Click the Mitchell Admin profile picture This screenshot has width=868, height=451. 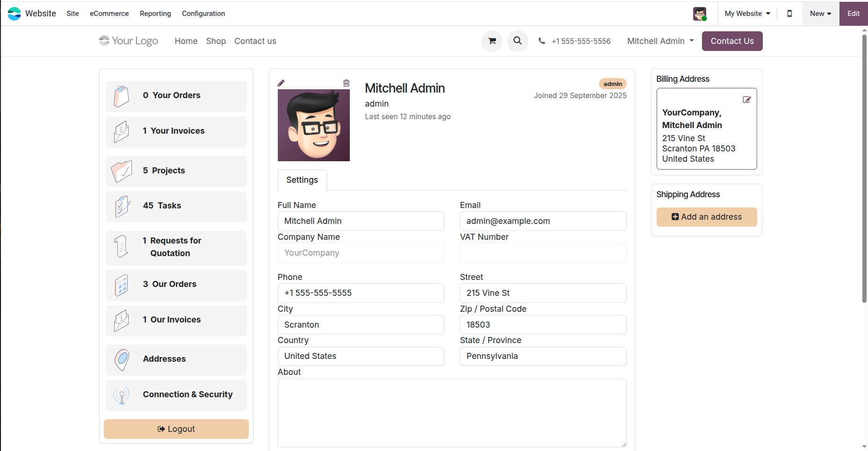[314, 125]
